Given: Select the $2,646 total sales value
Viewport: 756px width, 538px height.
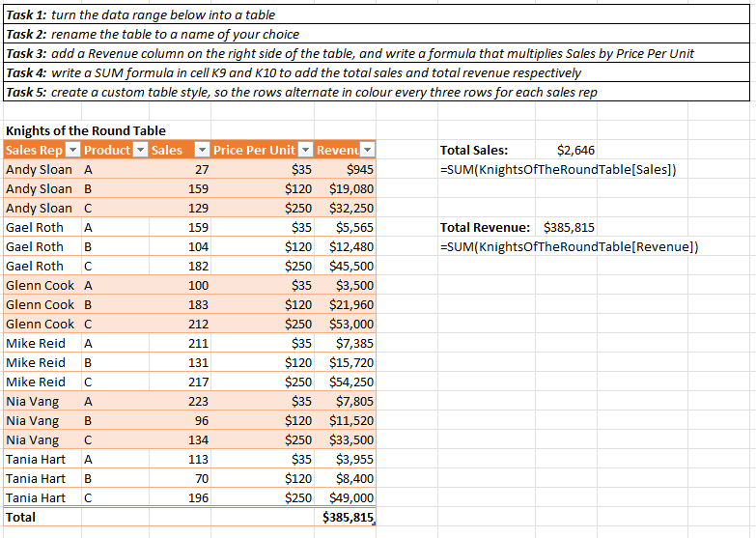Looking at the screenshot, I should click(566, 150).
